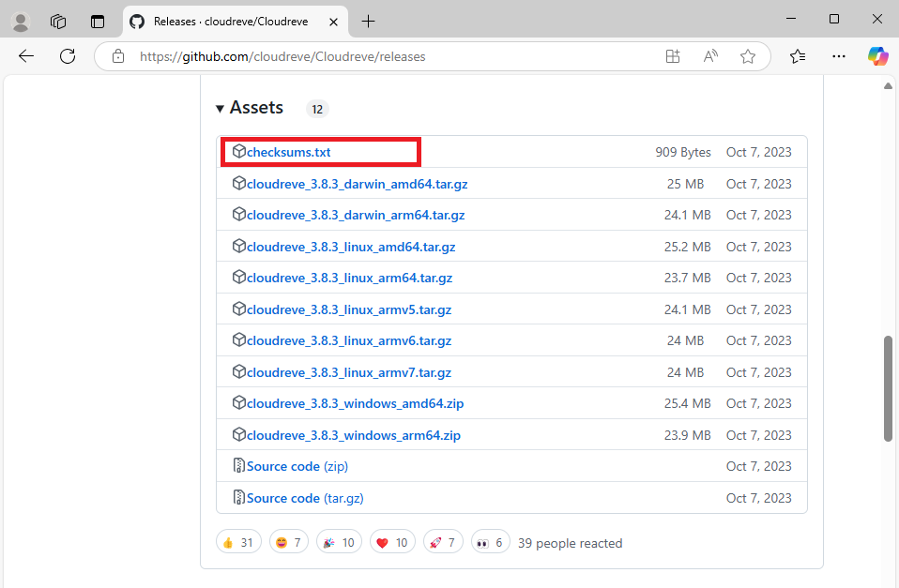This screenshot has height=588, width=899.
Task: Click the 909 Bytes size text
Action: (683, 153)
